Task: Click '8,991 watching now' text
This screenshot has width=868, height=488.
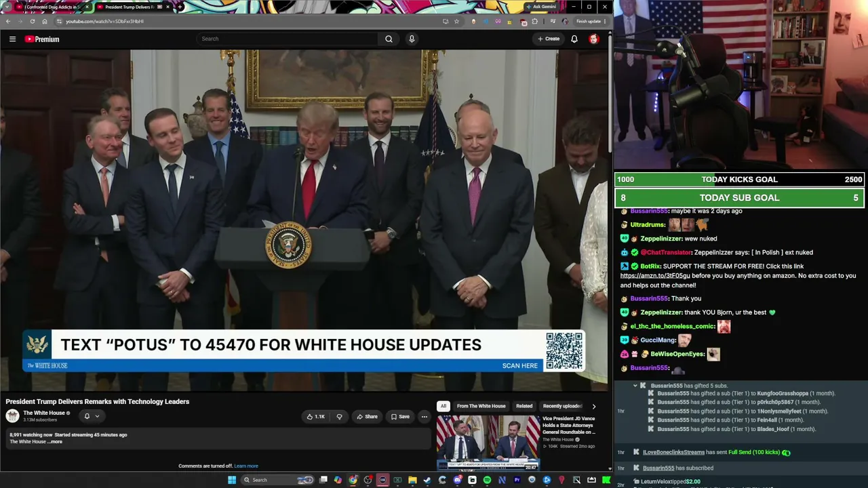Action: (x=30, y=434)
